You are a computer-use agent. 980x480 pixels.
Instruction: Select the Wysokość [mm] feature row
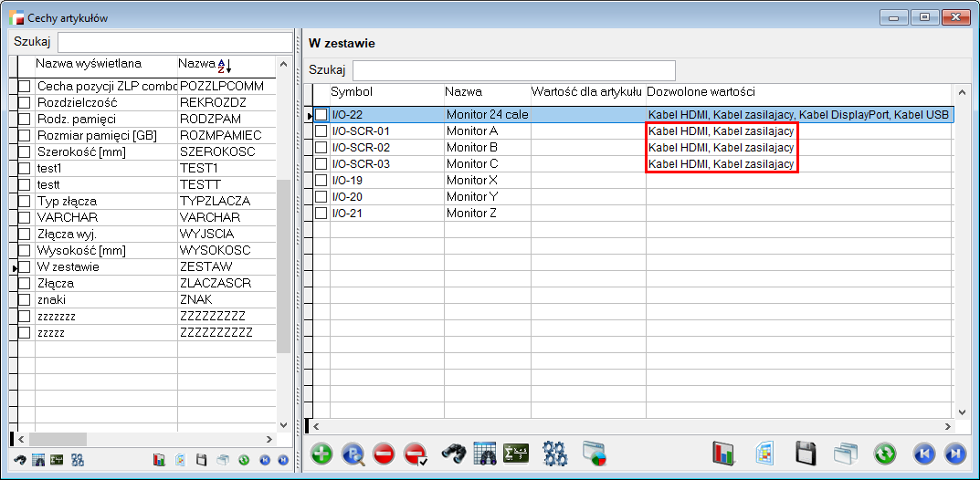[x=147, y=250]
